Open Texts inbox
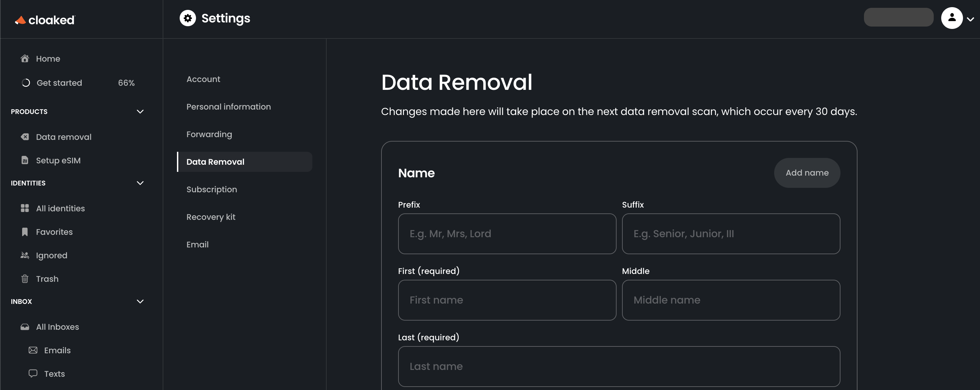Viewport: 980px width, 390px height. (x=54, y=374)
